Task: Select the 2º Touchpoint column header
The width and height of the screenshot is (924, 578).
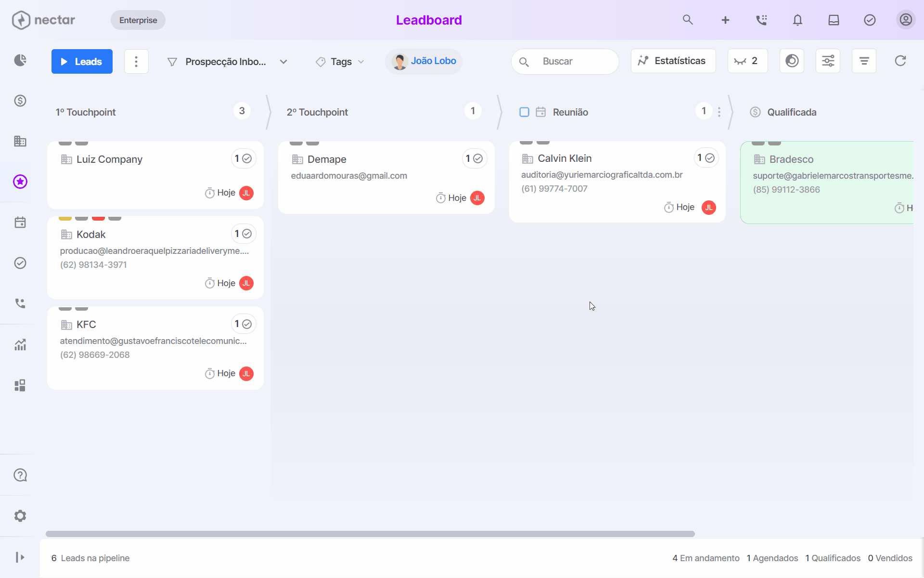Action: pyautogui.click(x=317, y=112)
